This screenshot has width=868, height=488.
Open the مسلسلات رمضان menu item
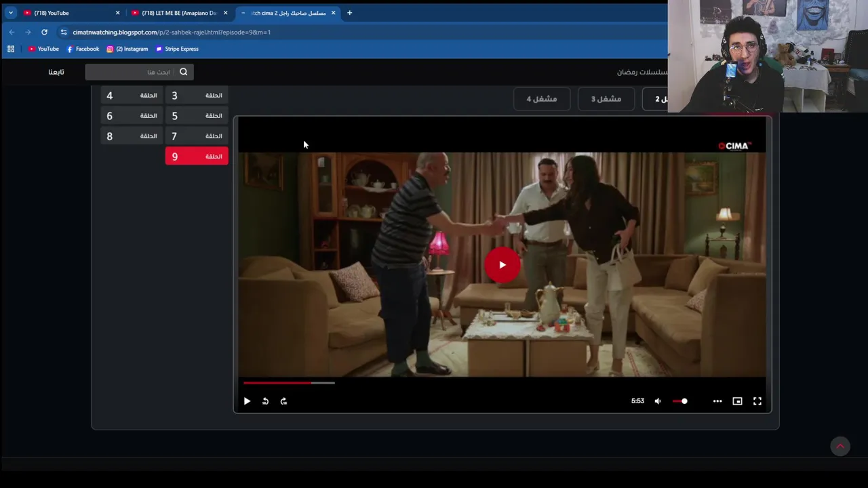pos(642,72)
